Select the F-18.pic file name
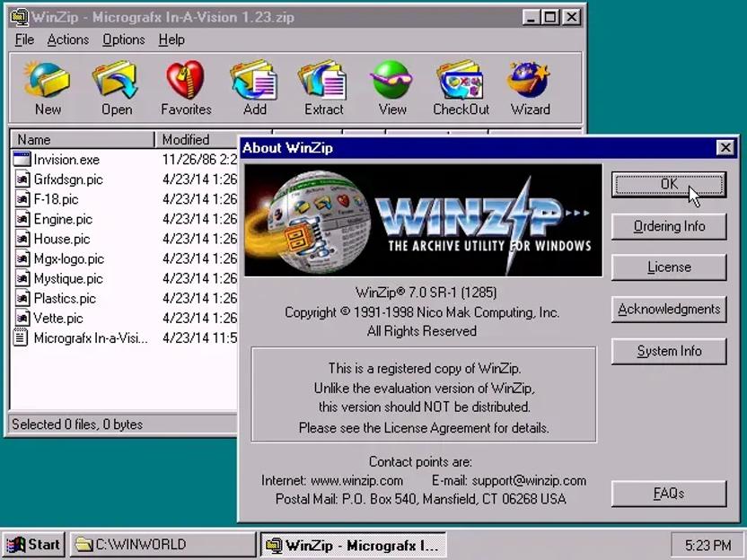The height and width of the screenshot is (560, 747). tap(56, 199)
